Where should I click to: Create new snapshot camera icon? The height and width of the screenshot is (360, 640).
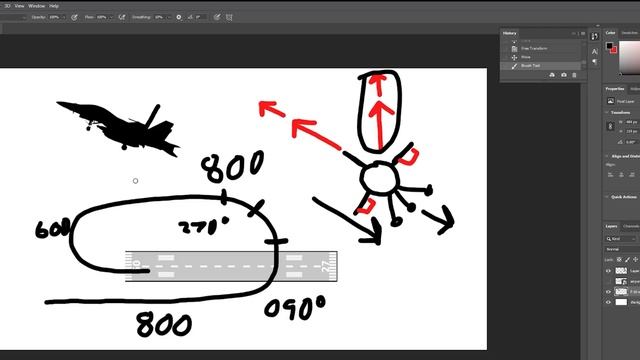(x=564, y=75)
